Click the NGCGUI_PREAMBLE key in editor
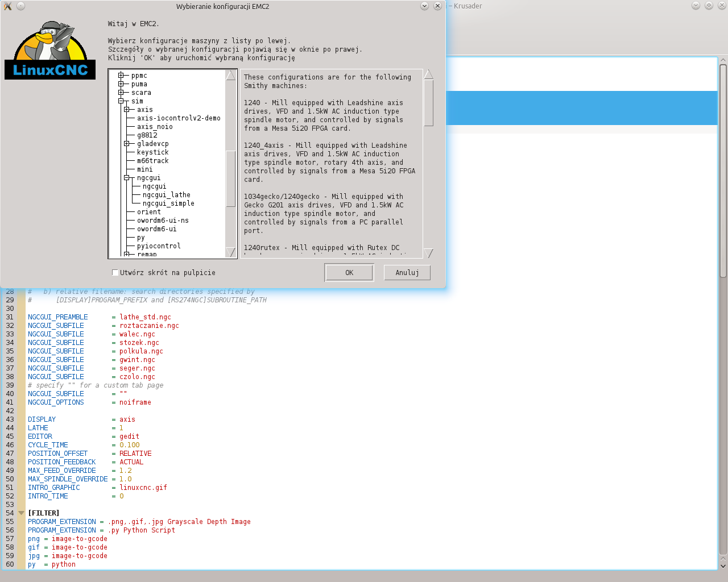Image resolution: width=728 pixels, height=582 pixels. point(58,317)
